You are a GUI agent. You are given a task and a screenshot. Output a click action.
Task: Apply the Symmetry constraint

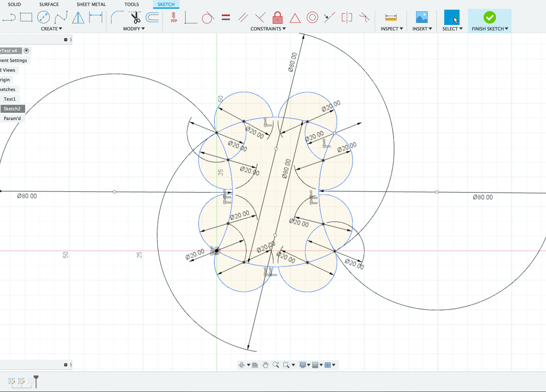pos(347,18)
